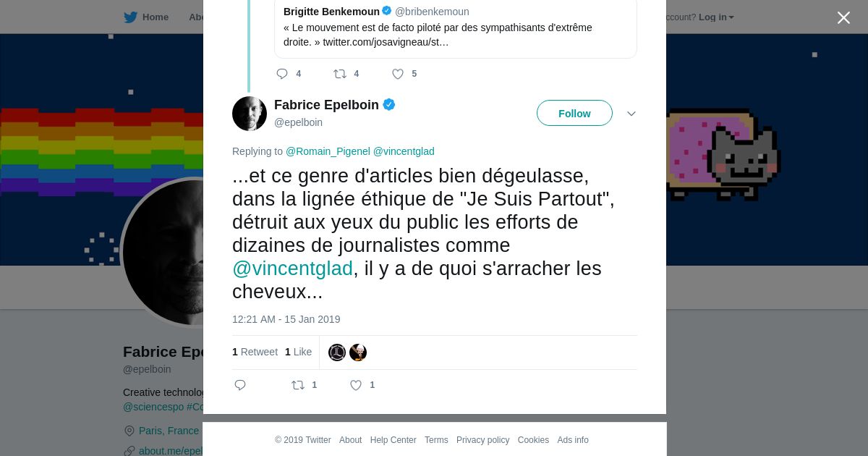The width and height of the screenshot is (868, 456).
Task: Close the tweet overlay with X
Action: [x=843, y=18]
